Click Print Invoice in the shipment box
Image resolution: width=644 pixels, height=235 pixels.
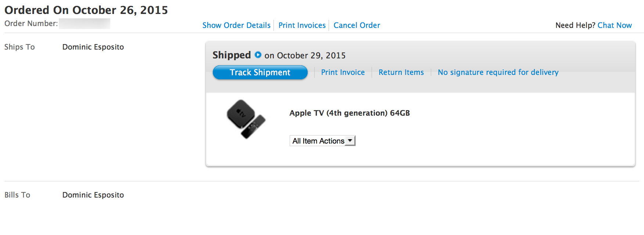[x=343, y=72]
